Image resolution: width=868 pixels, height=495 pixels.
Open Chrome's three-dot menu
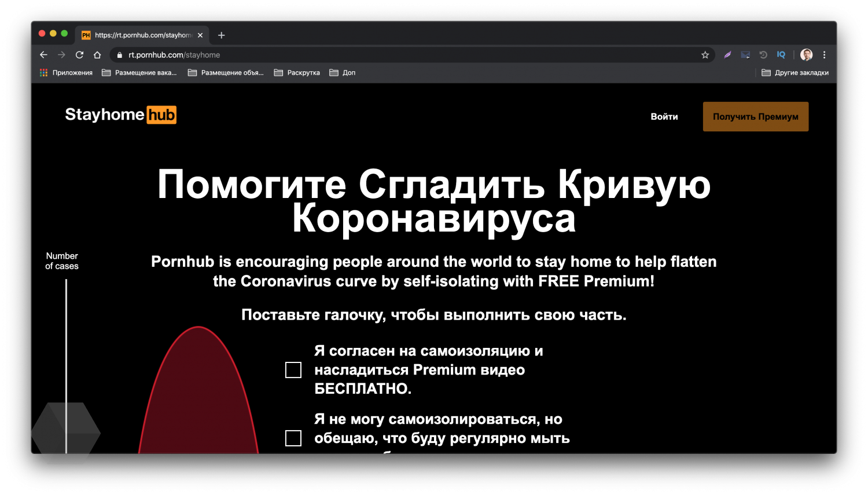[825, 55]
